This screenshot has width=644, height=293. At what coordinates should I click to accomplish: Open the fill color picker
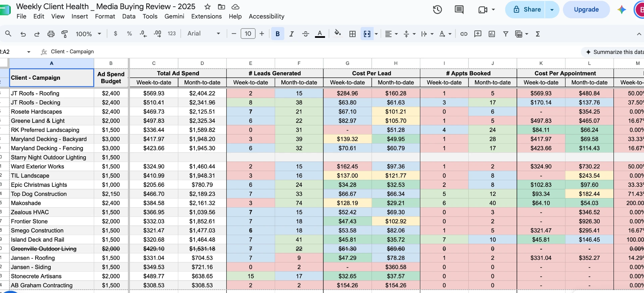click(338, 33)
